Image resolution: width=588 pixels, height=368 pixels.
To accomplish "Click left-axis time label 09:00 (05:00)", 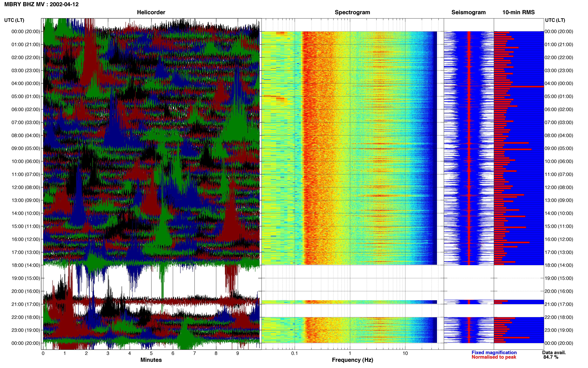I will click(26, 148).
